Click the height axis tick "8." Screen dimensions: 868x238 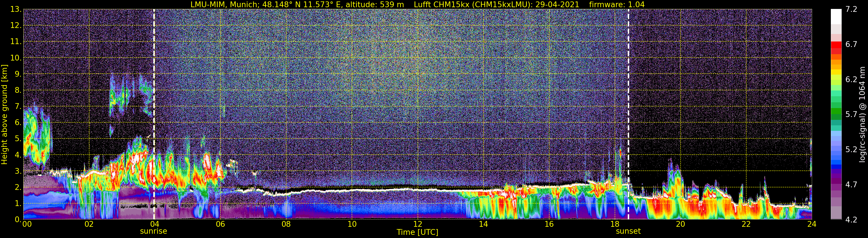click(18, 90)
